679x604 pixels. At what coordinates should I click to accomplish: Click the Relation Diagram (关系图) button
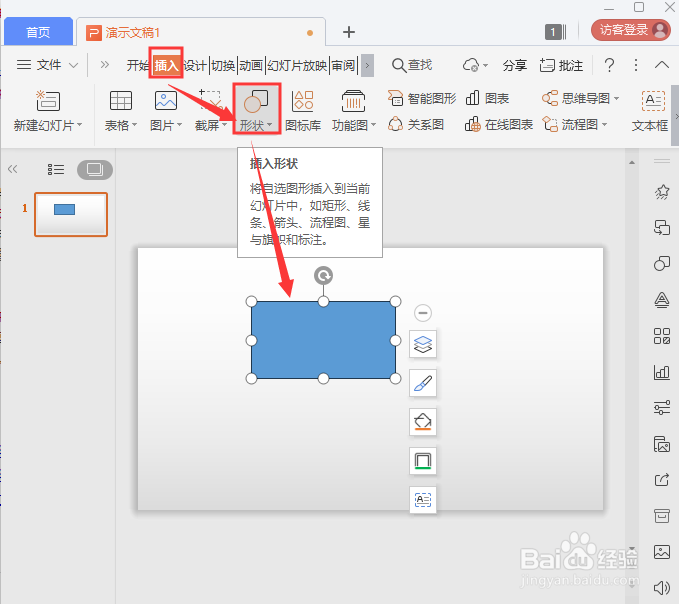[x=416, y=125]
